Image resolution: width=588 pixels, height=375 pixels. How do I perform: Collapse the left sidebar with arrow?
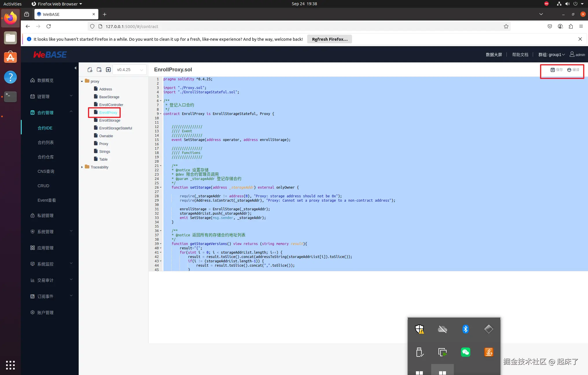click(75, 68)
